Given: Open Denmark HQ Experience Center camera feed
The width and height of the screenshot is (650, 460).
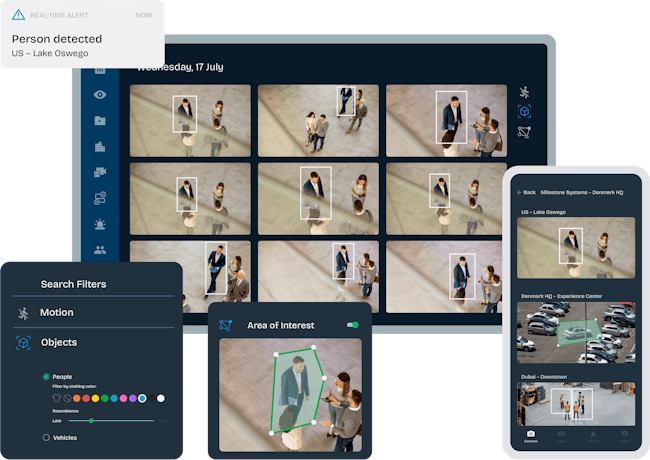Looking at the screenshot, I should click(x=575, y=333).
